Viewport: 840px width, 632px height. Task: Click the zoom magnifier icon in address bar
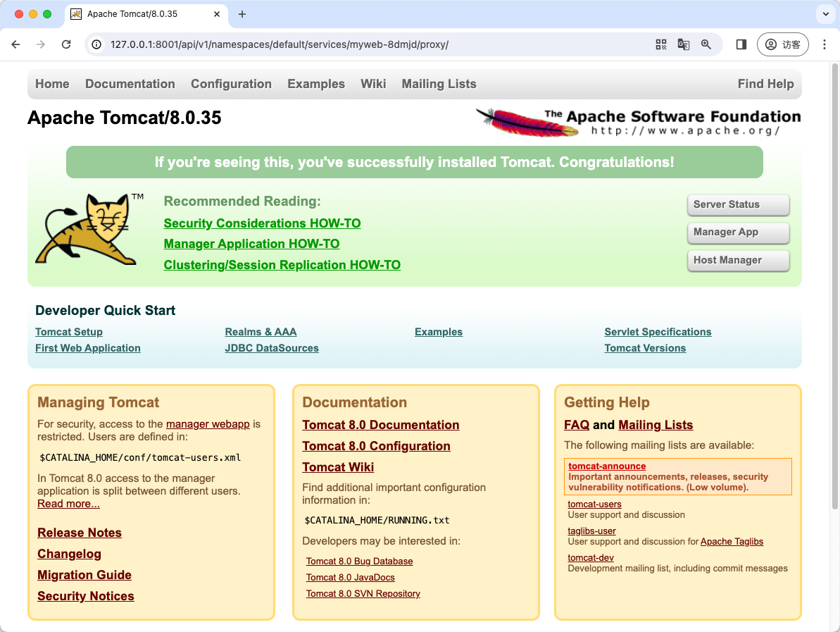pyautogui.click(x=706, y=44)
